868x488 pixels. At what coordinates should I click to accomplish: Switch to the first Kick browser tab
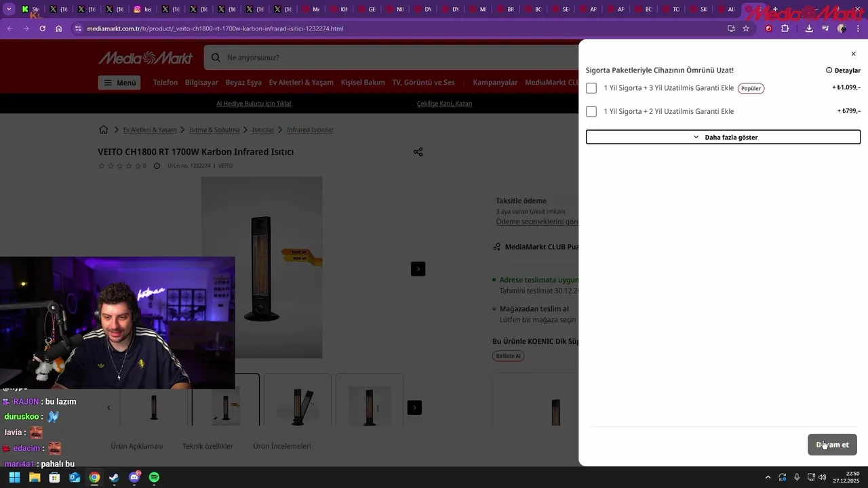tap(31, 9)
